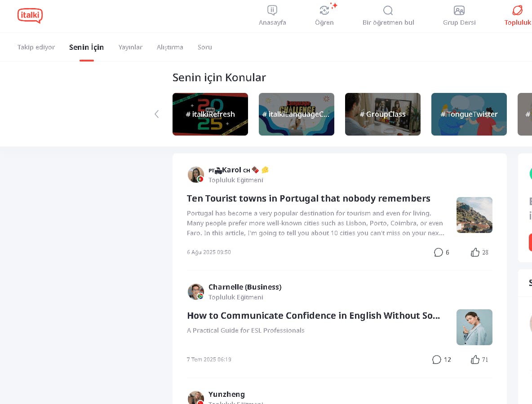Open the #italkiRefresh topic card
532x404 pixels.
pyautogui.click(x=210, y=114)
